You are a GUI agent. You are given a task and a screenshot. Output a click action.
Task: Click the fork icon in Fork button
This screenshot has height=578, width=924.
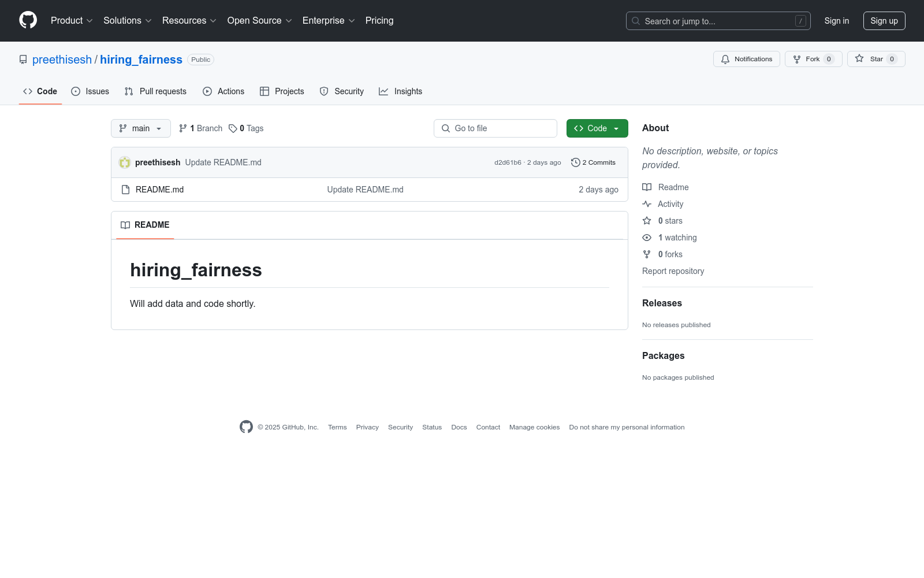pyautogui.click(x=797, y=59)
